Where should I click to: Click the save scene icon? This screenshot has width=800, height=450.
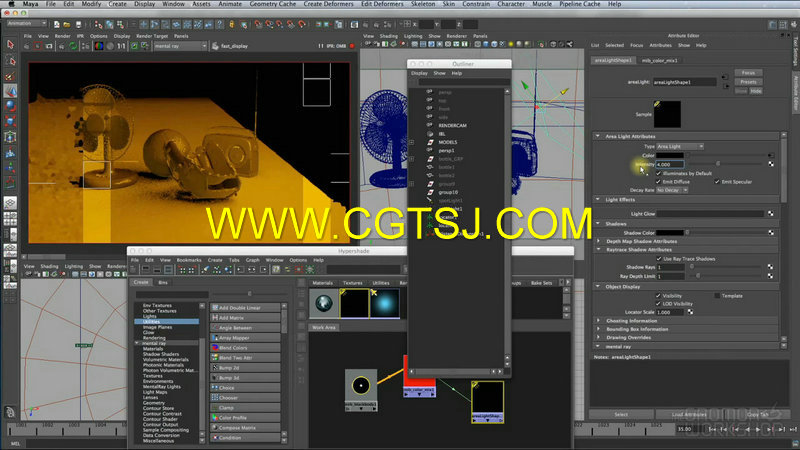click(x=78, y=24)
